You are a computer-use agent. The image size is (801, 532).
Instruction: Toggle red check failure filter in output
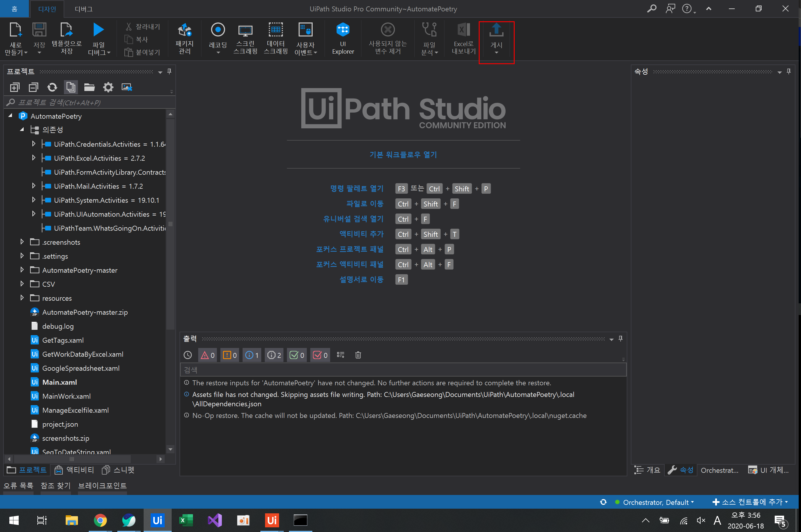coord(320,355)
